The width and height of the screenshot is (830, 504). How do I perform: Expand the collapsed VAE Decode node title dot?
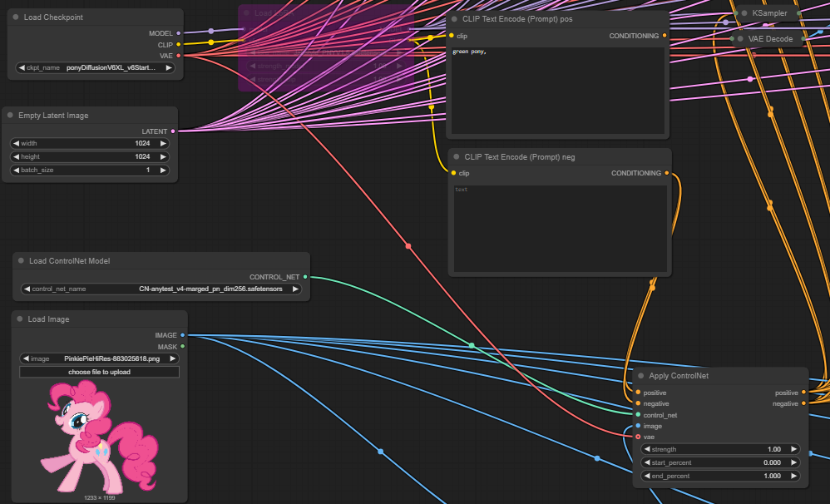740,38
